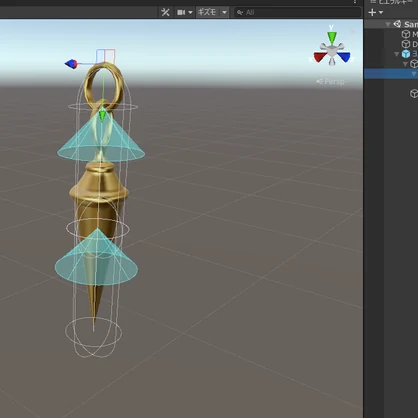Toggle the ギズモ (Gizmos) button
418x418 pixels.
[207, 12]
